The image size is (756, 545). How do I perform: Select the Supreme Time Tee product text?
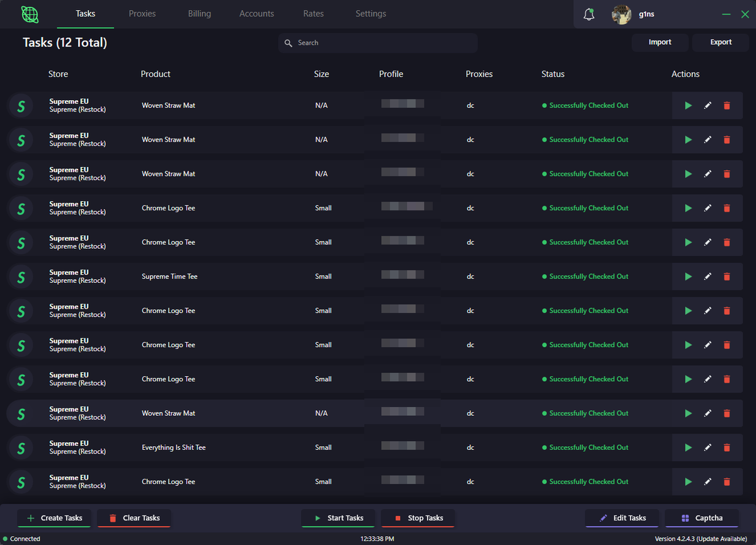(169, 277)
